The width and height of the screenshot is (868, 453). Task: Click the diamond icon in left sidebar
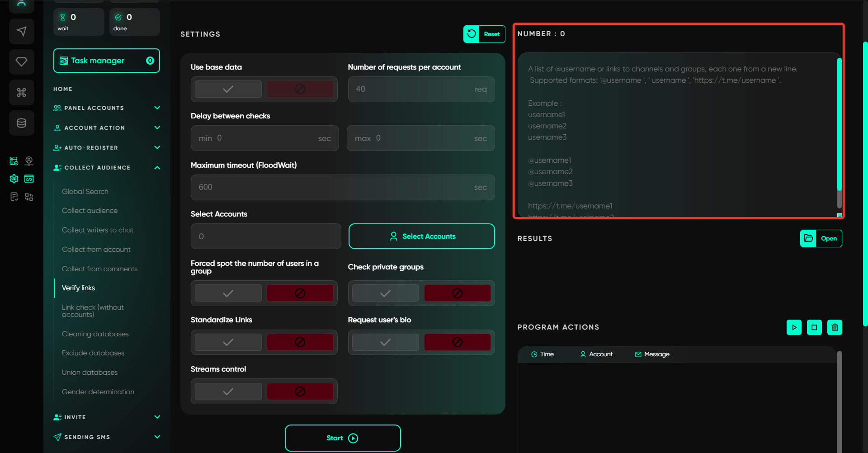coord(21,62)
